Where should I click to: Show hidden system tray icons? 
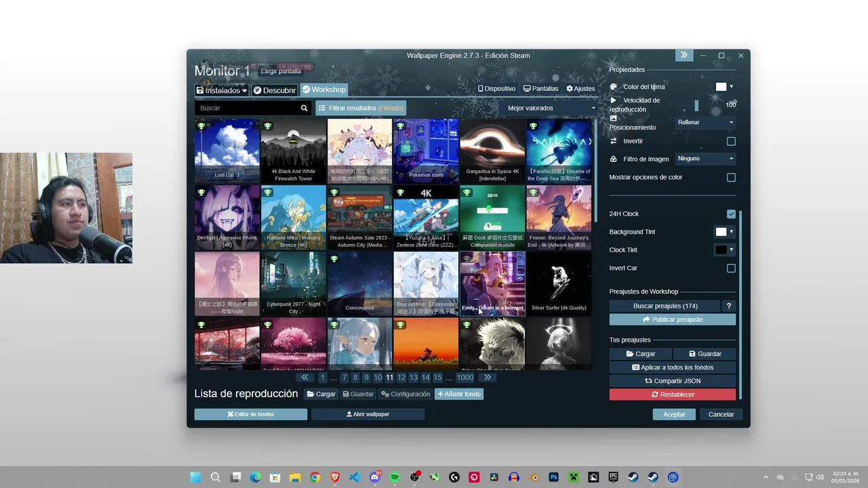click(x=766, y=477)
